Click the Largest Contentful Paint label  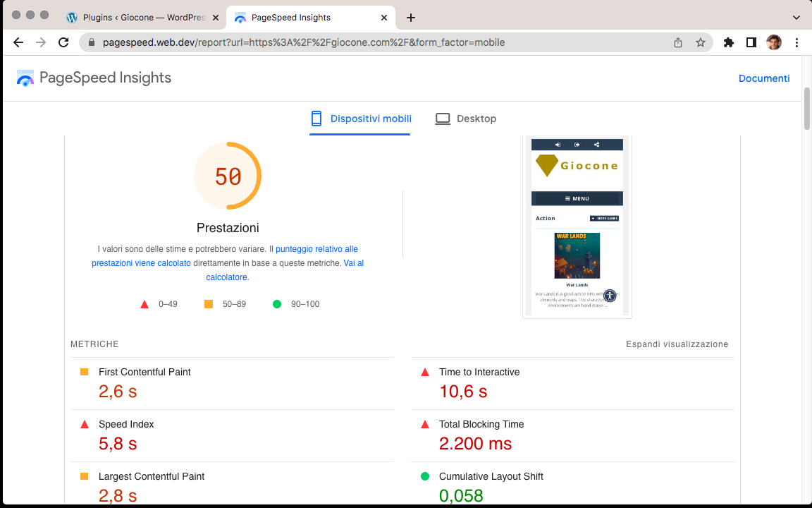click(x=152, y=476)
